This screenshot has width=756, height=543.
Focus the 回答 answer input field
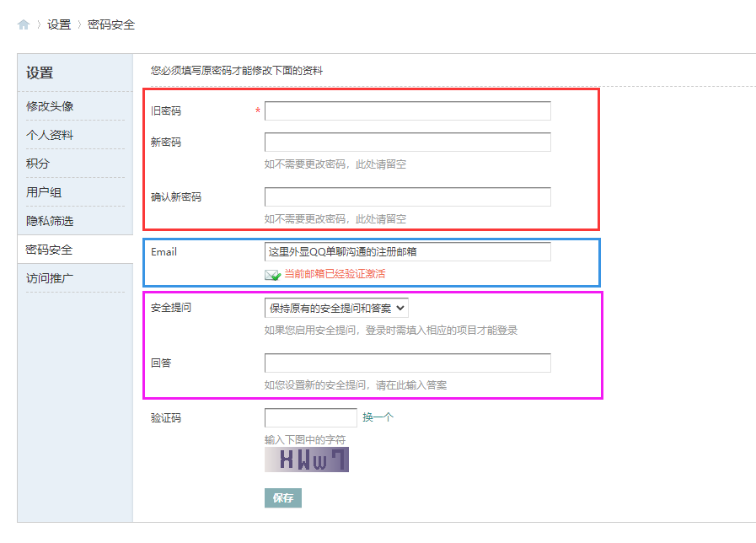tap(407, 363)
